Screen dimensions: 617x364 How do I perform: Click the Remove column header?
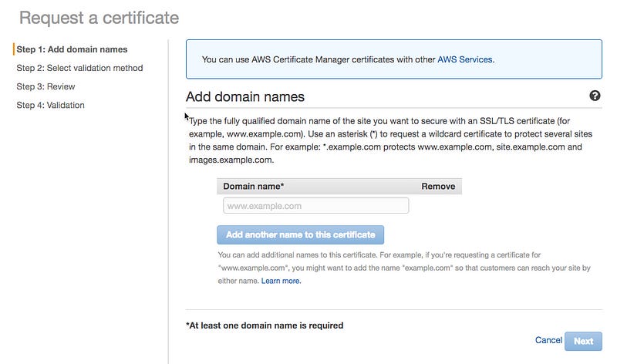point(438,187)
